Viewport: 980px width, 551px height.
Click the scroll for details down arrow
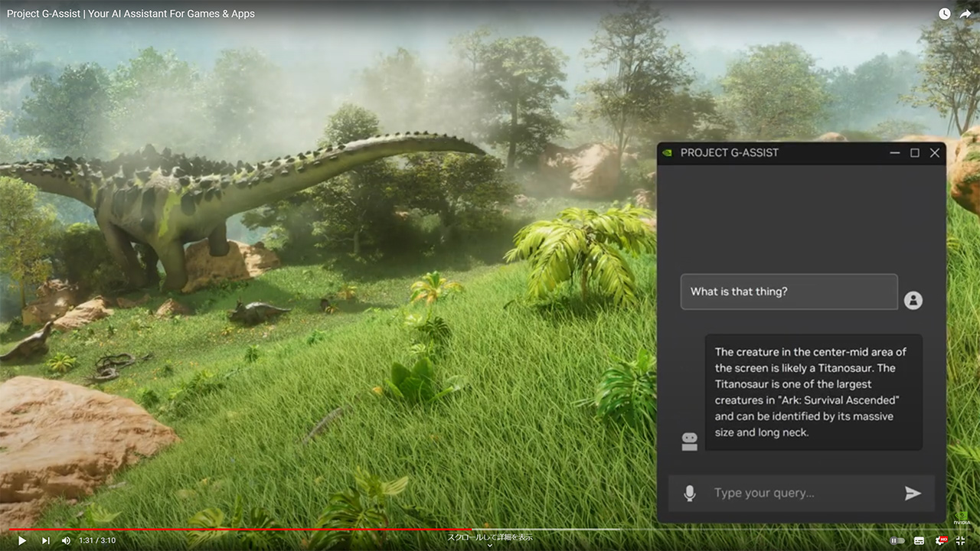[490, 546]
